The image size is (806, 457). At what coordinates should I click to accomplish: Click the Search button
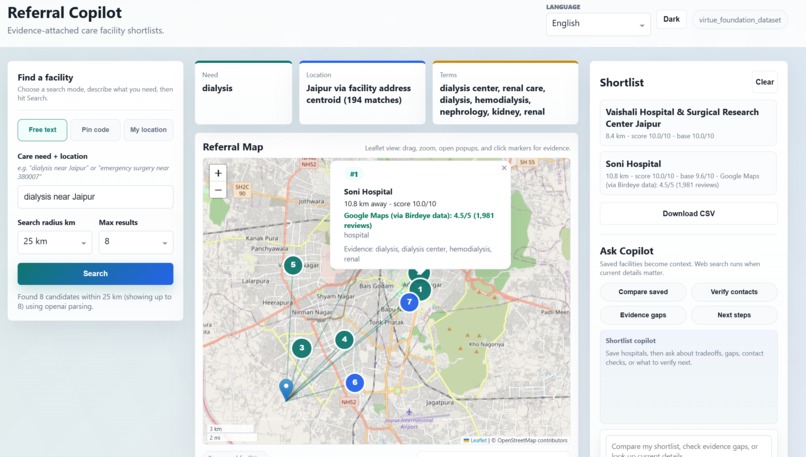[x=95, y=273]
